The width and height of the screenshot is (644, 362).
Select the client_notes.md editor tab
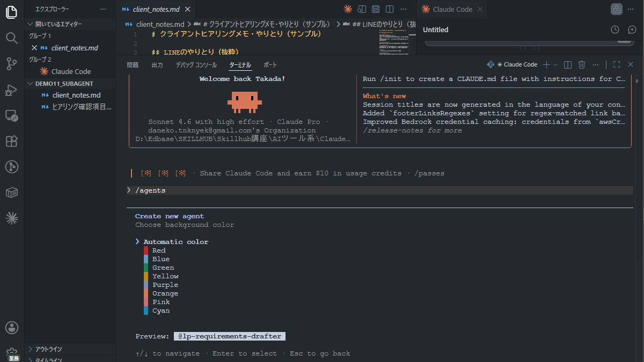(156, 9)
